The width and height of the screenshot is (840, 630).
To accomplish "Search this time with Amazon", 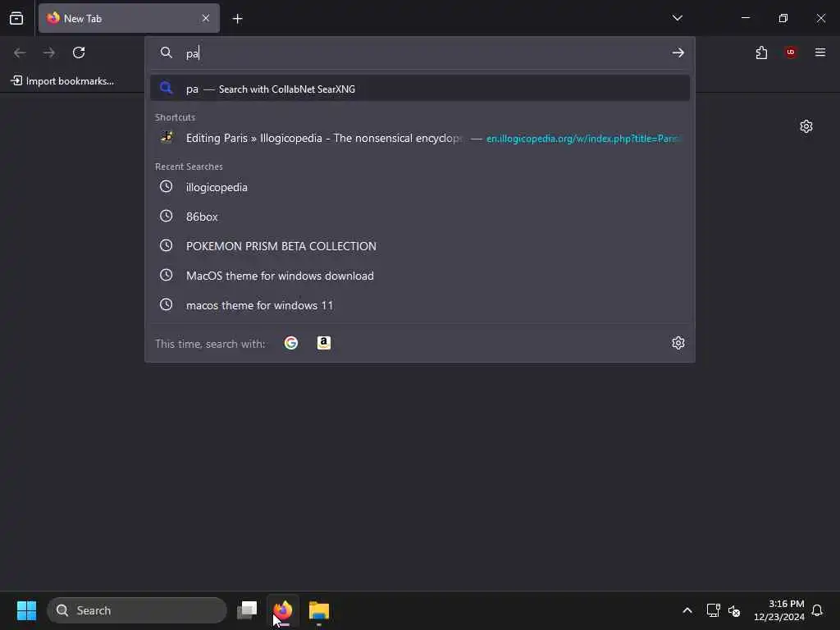I will point(323,343).
